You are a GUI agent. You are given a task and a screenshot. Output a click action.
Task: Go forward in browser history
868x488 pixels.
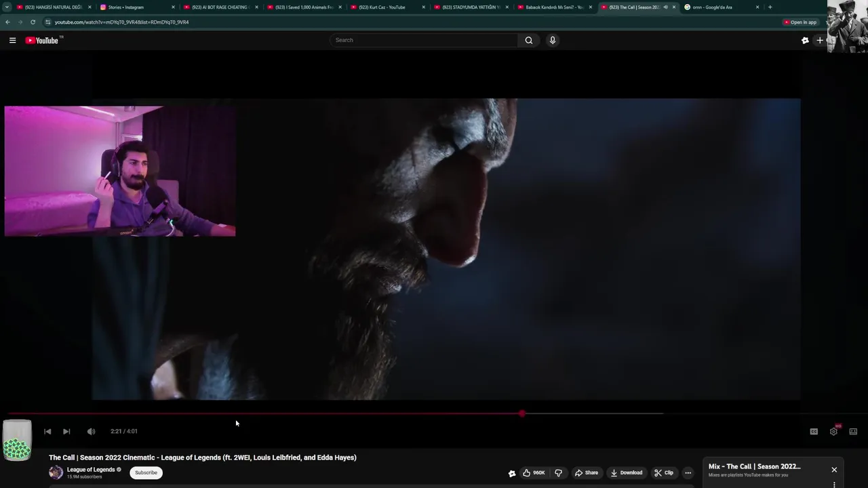pos(20,22)
